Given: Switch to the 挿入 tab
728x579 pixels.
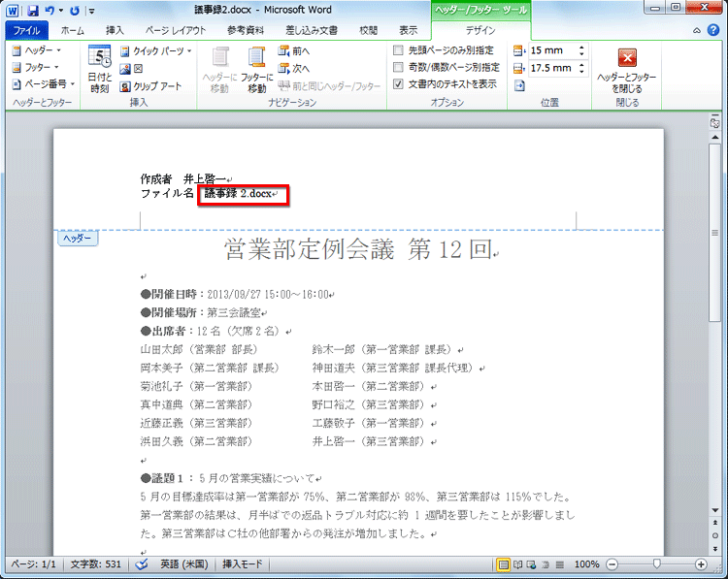Looking at the screenshot, I should click(x=115, y=31).
